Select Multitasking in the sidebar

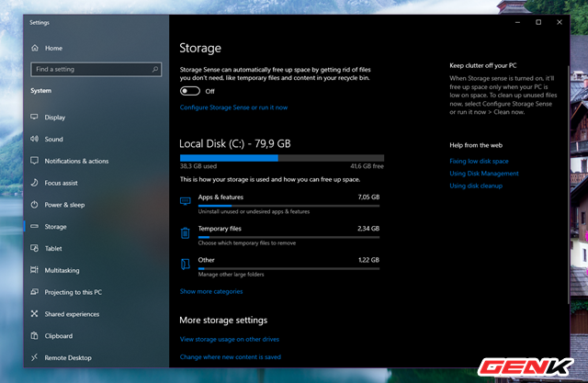(x=63, y=270)
